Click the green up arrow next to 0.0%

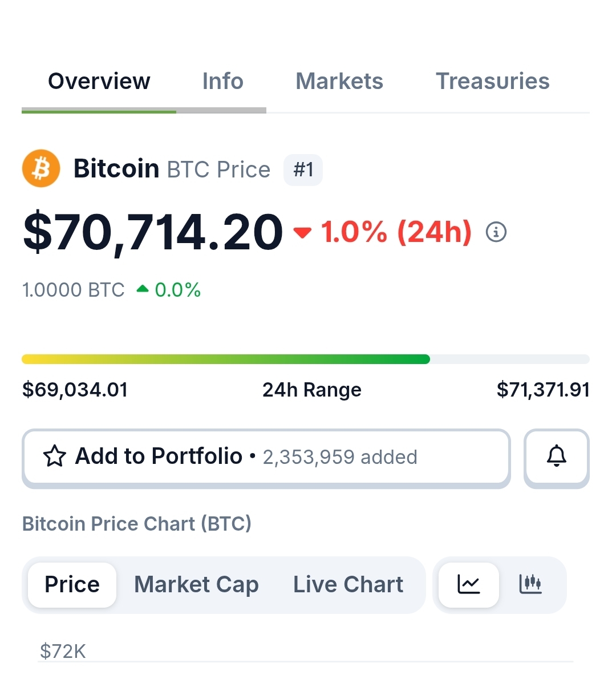point(143,289)
